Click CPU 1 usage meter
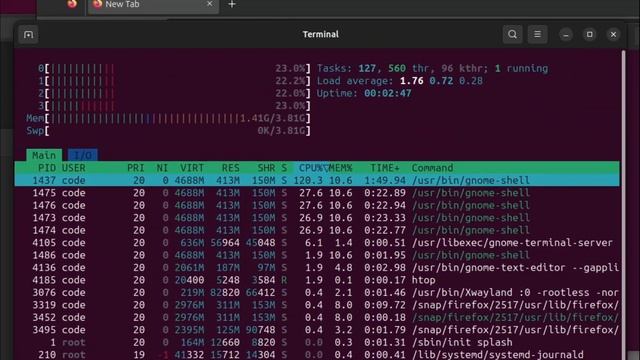 point(174,81)
